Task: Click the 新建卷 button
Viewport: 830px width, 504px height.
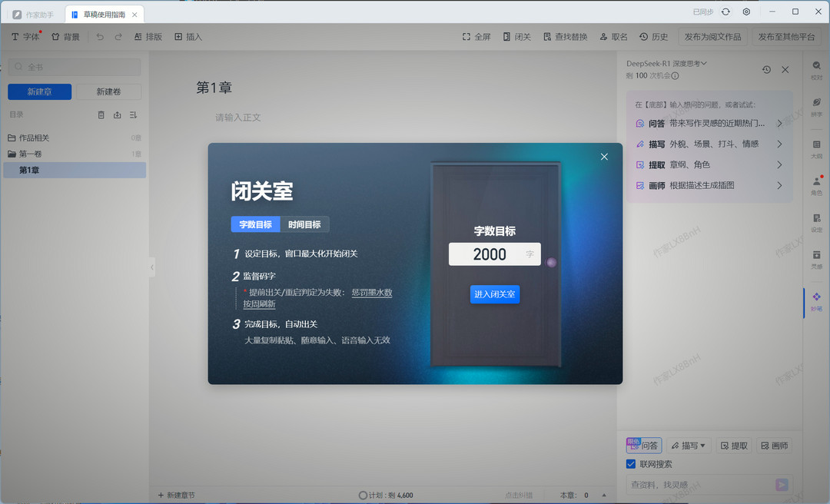Action: (107, 91)
